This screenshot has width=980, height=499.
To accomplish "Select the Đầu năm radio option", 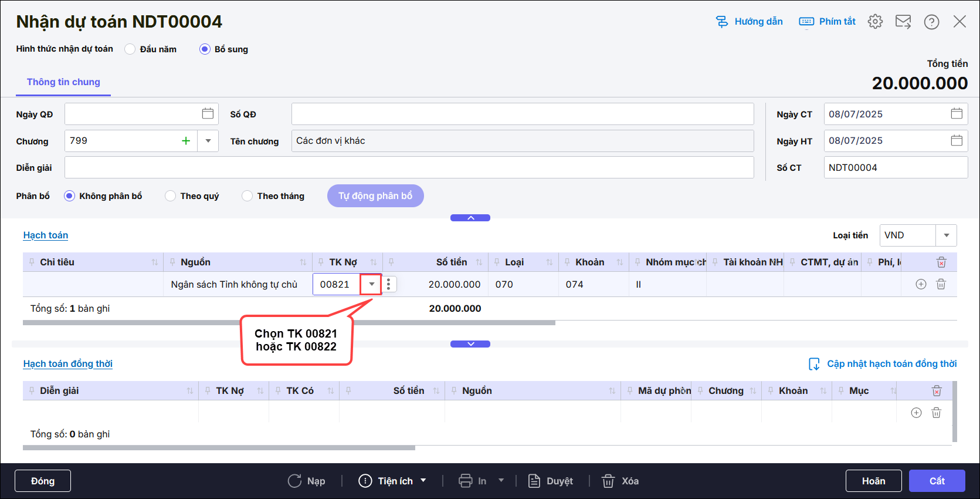I will coord(130,49).
